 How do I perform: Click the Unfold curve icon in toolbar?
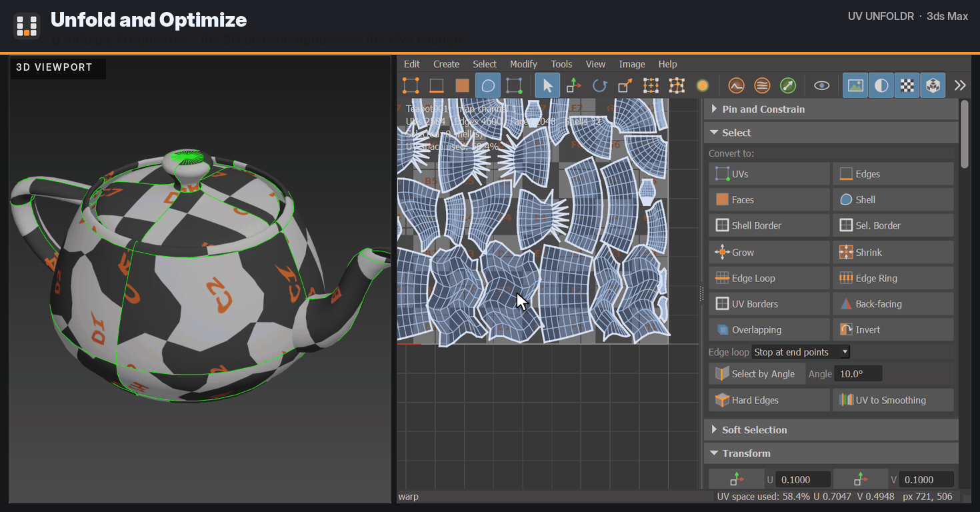tap(736, 85)
